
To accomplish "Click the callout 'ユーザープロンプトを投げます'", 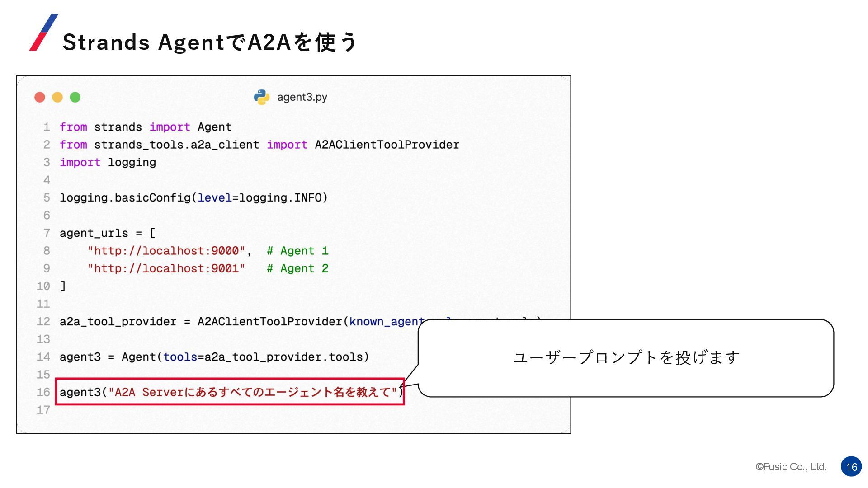I will tap(626, 357).
